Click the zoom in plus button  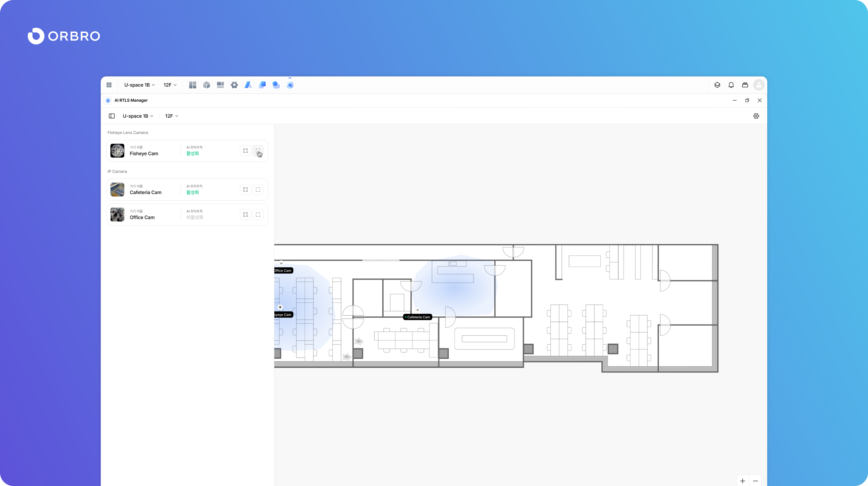click(x=743, y=481)
